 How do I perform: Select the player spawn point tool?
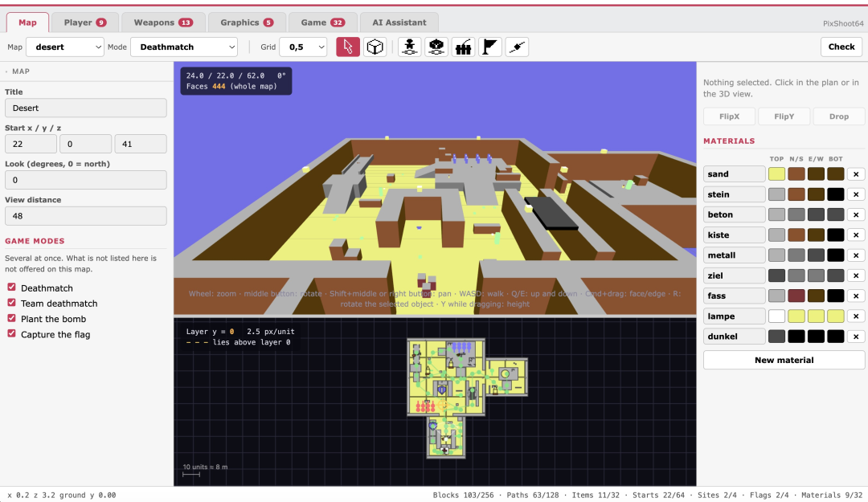pos(410,47)
